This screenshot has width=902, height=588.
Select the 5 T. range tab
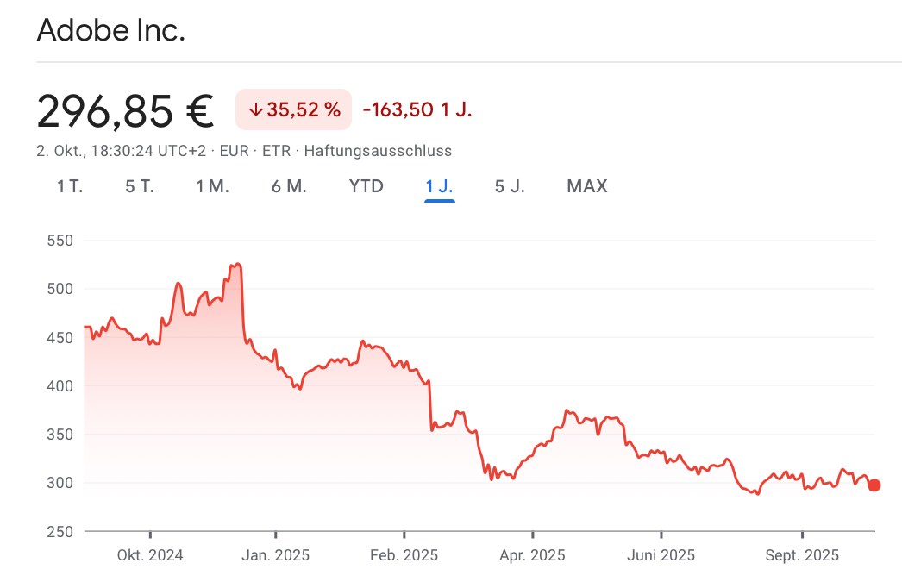coord(140,186)
